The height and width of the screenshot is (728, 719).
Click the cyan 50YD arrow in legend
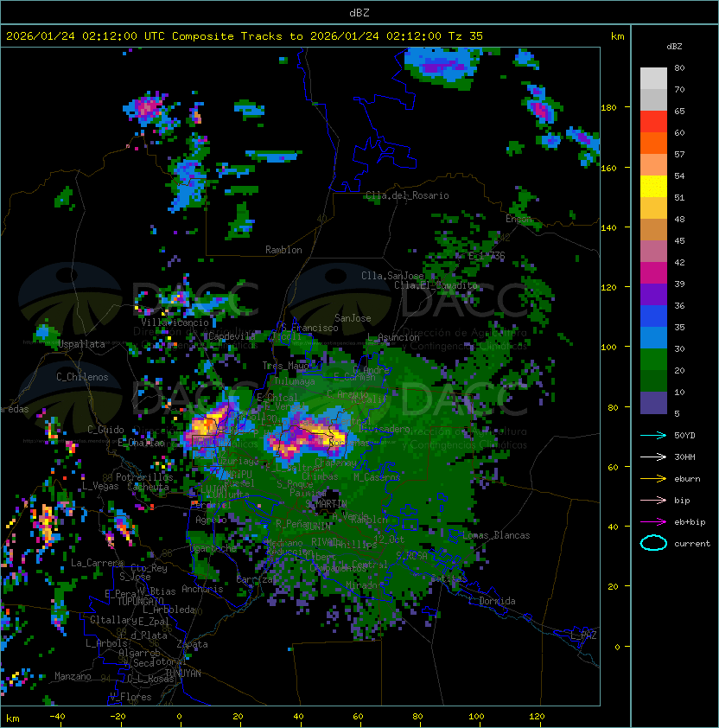653,436
